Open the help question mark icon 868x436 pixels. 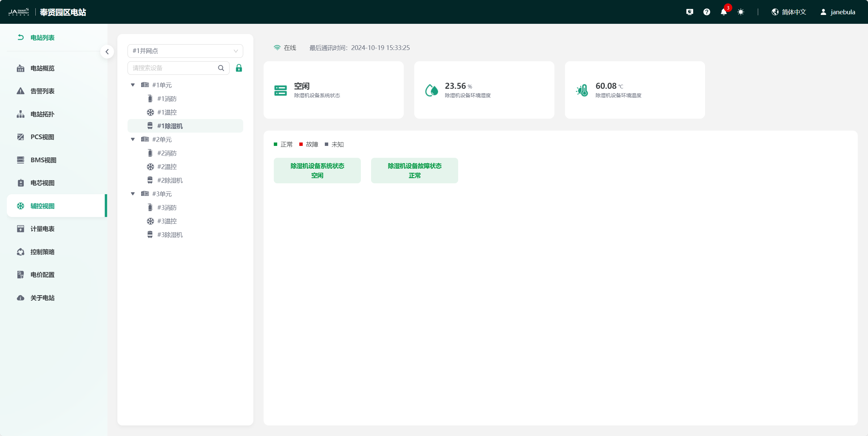coord(706,12)
